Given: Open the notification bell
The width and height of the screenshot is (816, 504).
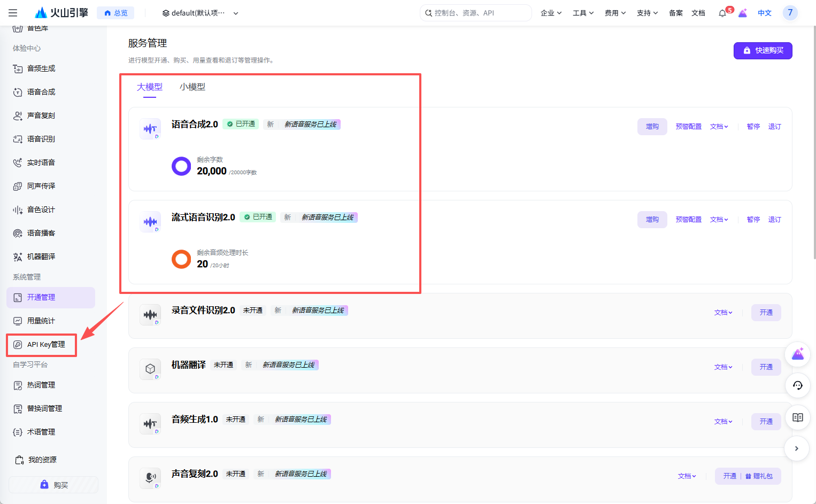Looking at the screenshot, I should coord(722,13).
